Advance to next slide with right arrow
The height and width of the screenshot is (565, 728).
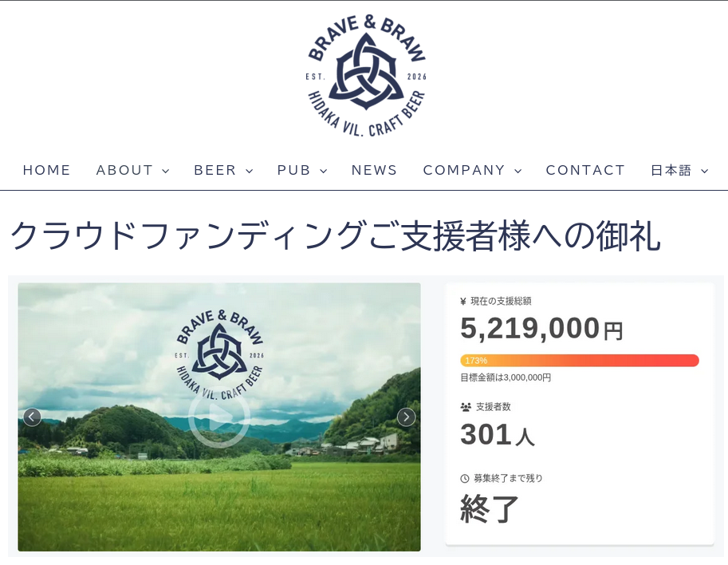(x=406, y=417)
